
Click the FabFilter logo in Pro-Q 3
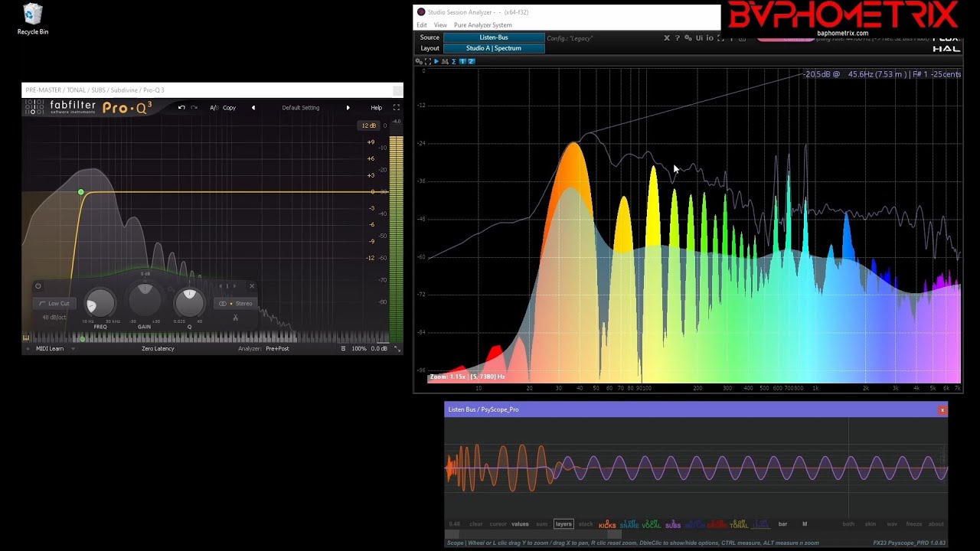[61, 107]
